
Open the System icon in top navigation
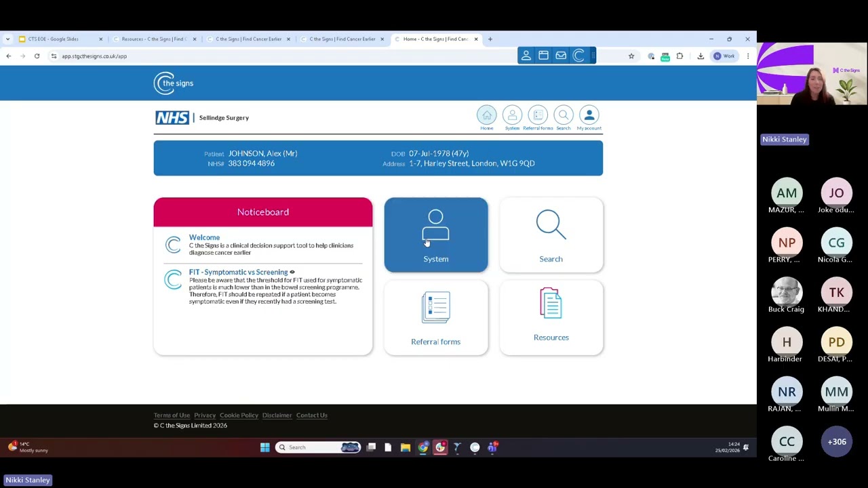point(512,115)
